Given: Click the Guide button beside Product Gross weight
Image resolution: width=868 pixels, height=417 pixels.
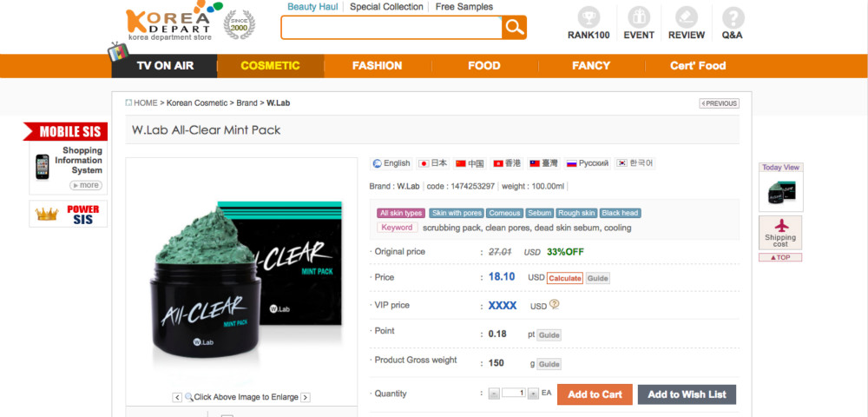Looking at the screenshot, I should click(x=549, y=364).
